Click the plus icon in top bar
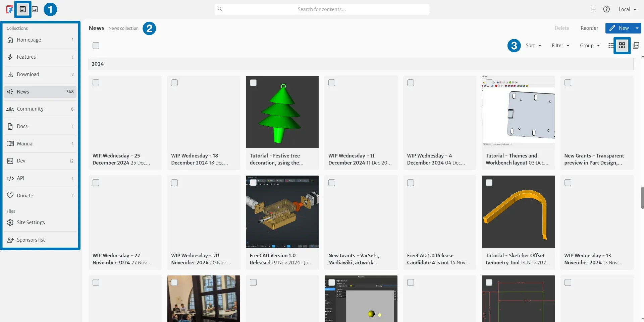Viewport: 644px width, 322px height. pyautogui.click(x=593, y=9)
